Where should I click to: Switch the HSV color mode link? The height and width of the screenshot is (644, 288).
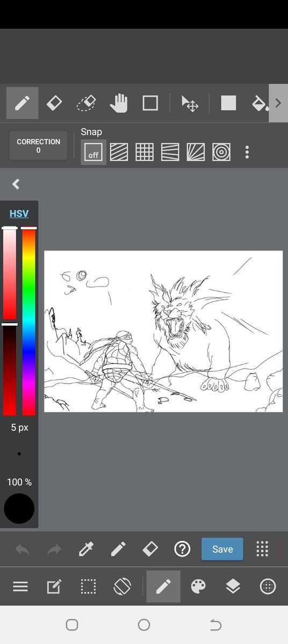click(19, 214)
